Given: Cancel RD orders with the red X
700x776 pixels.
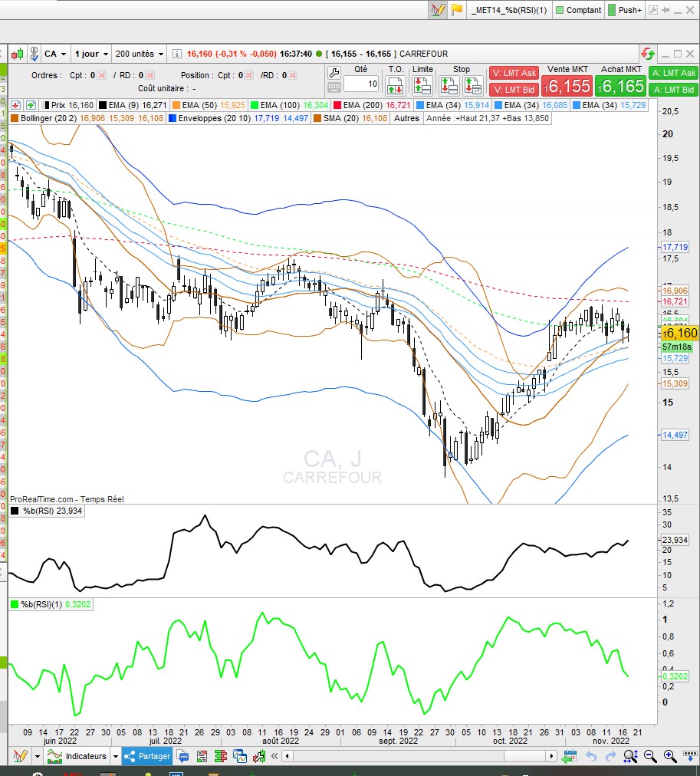Looking at the screenshot, I should 150,75.
